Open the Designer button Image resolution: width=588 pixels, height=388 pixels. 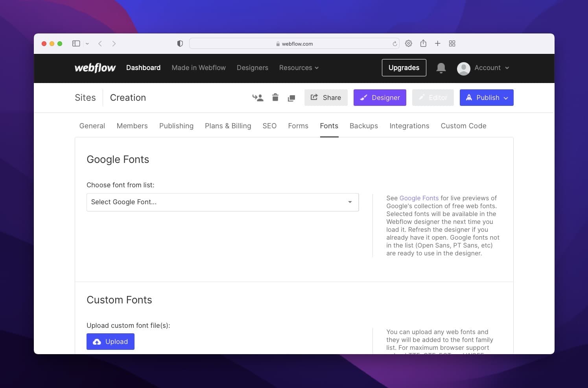click(380, 98)
